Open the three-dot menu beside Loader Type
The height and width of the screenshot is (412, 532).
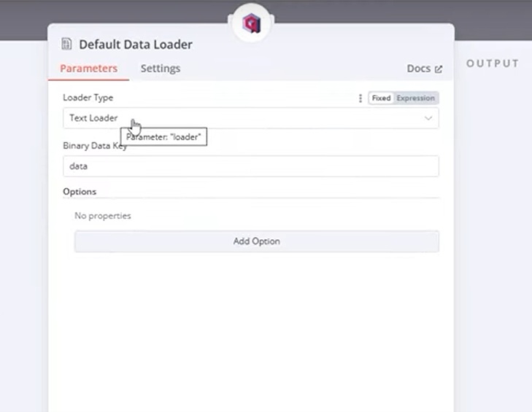[361, 98]
